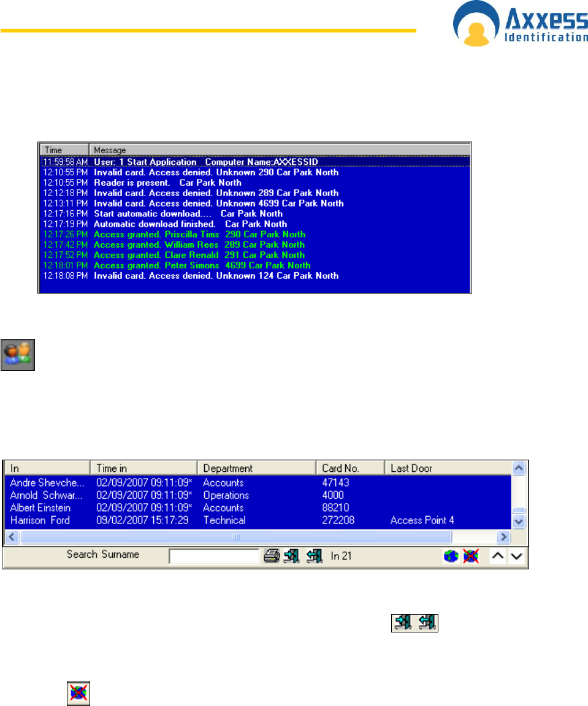Click the vertical scrollbar thumb of the In list
The image size is (588, 706).
(519, 510)
